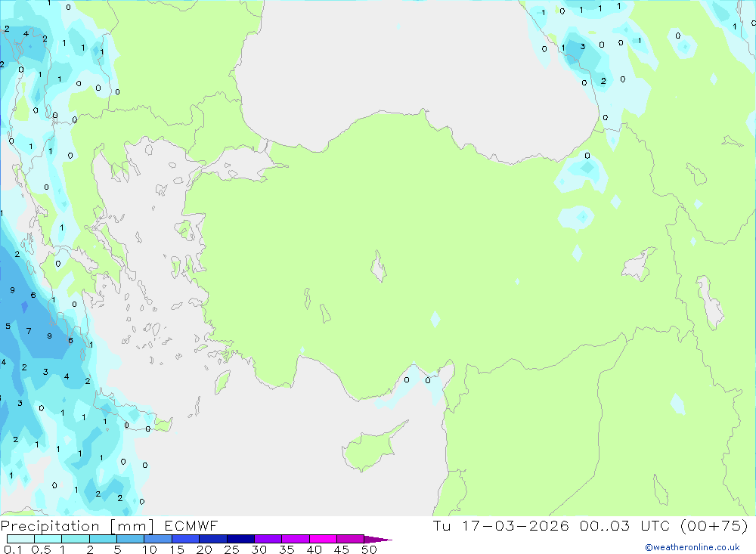756x554 pixels.
Task: Select the 1–2 mm legend color swatch
Action: [x=75, y=539]
